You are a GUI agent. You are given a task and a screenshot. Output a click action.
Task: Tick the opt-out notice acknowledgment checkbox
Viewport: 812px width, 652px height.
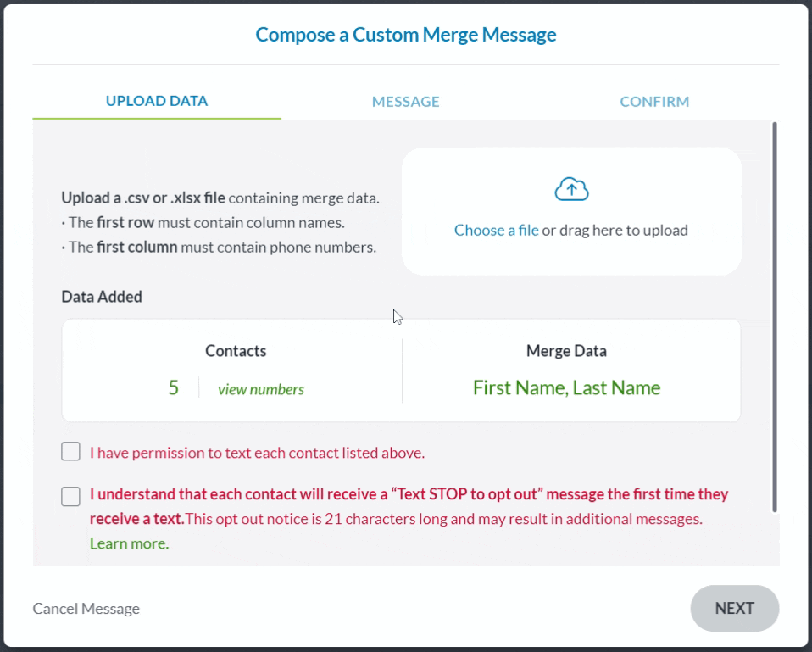pyautogui.click(x=71, y=496)
